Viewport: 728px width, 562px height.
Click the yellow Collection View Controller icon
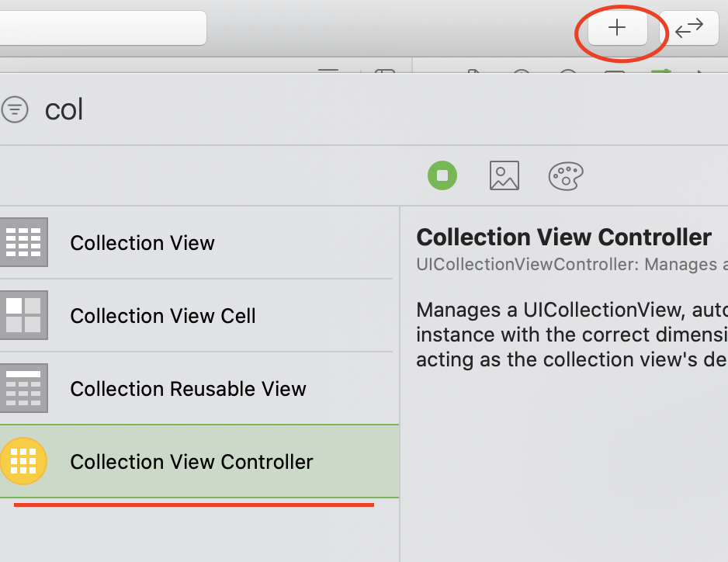[25, 461]
